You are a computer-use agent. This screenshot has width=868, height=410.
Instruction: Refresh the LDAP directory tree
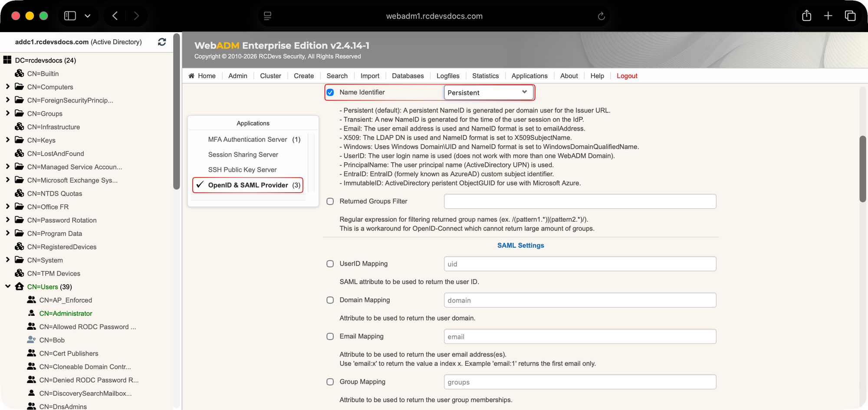162,42
